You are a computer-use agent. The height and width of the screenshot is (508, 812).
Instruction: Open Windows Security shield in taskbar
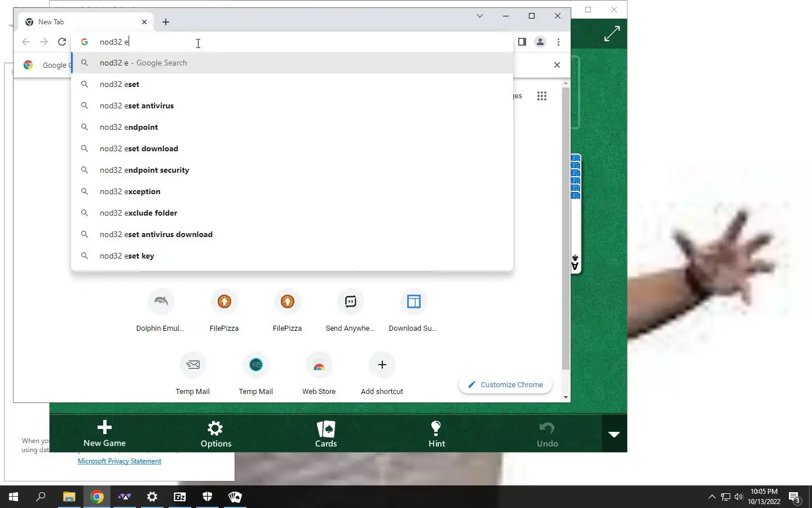[208, 497]
